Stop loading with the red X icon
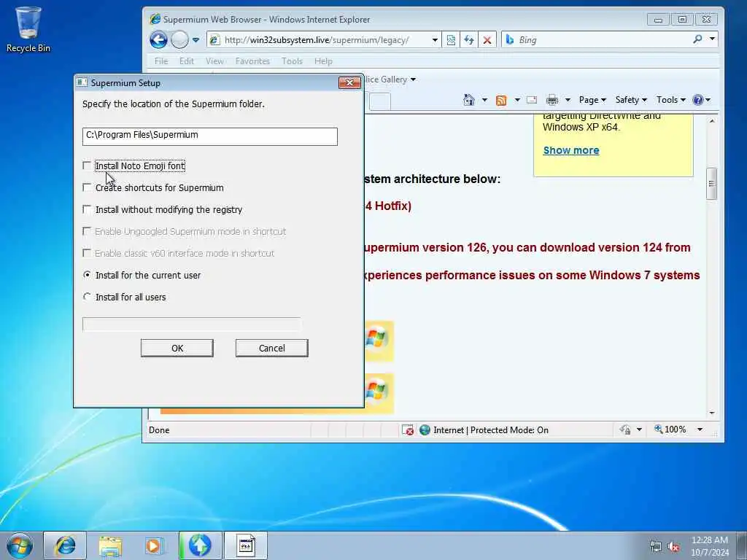The image size is (747, 560). [x=487, y=40]
